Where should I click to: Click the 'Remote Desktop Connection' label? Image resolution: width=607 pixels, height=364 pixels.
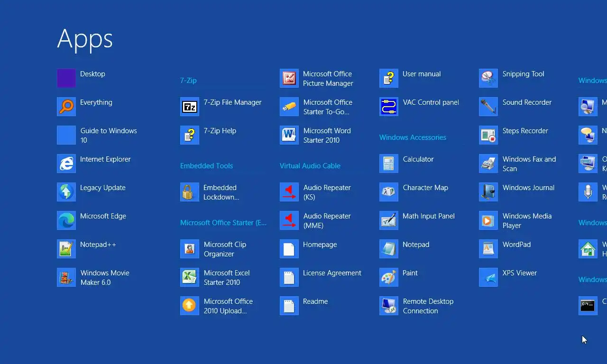coord(428,306)
